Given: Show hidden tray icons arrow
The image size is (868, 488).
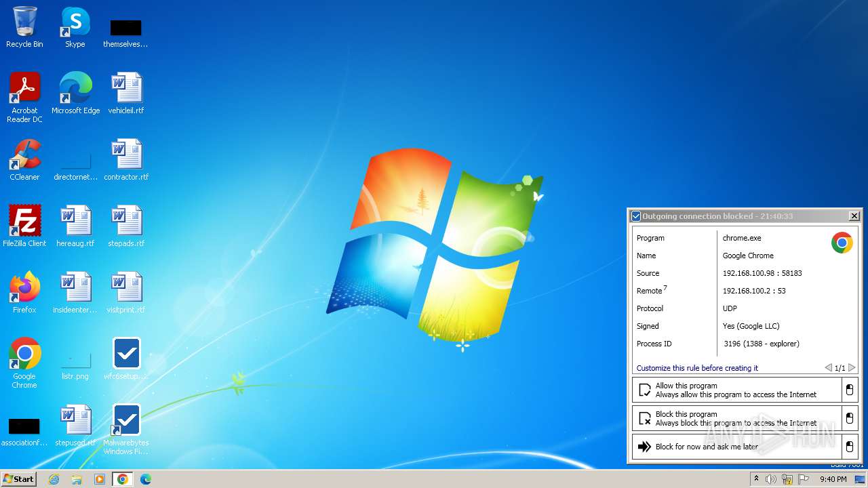Looking at the screenshot, I should point(756,479).
